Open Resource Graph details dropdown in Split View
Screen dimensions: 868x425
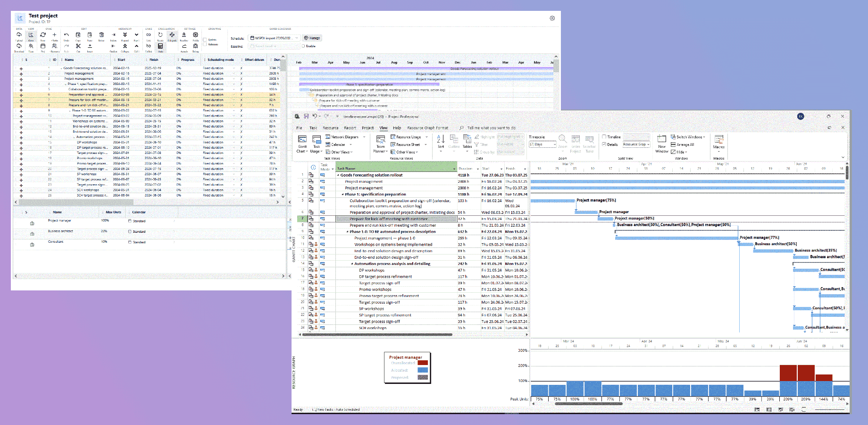click(636, 144)
